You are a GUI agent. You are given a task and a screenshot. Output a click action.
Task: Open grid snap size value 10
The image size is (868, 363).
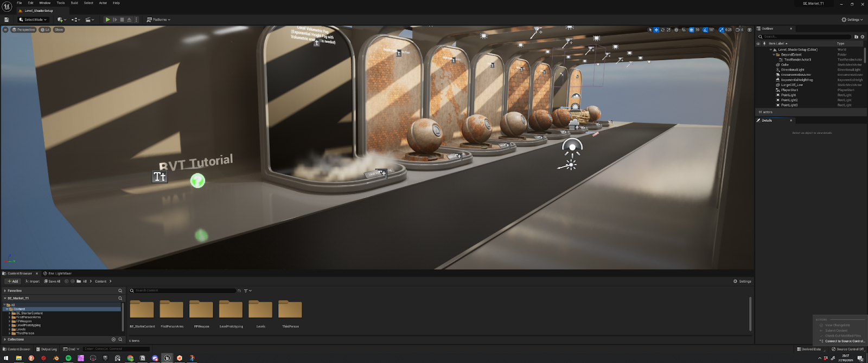(x=698, y=30)
